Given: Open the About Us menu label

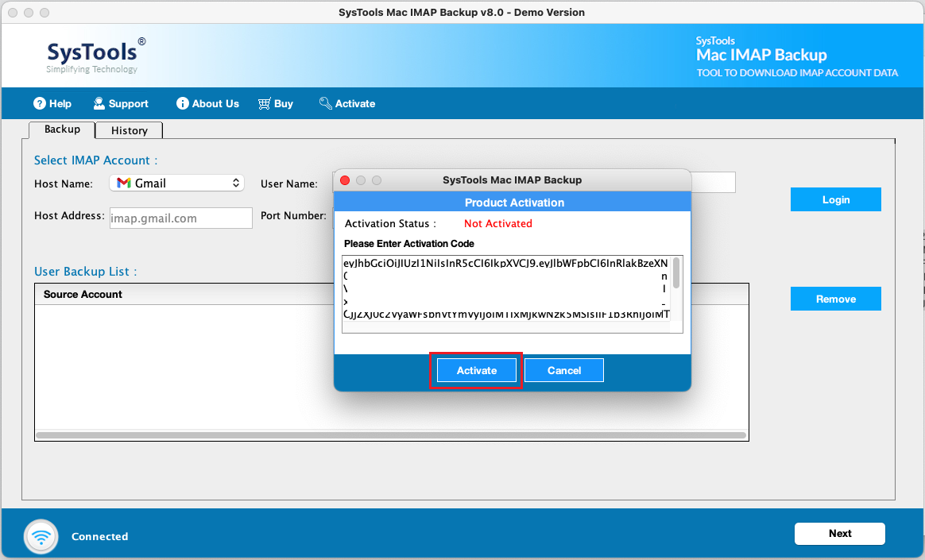Looking at the screenshot, I should pyautogui.click(x=215, y=104).
